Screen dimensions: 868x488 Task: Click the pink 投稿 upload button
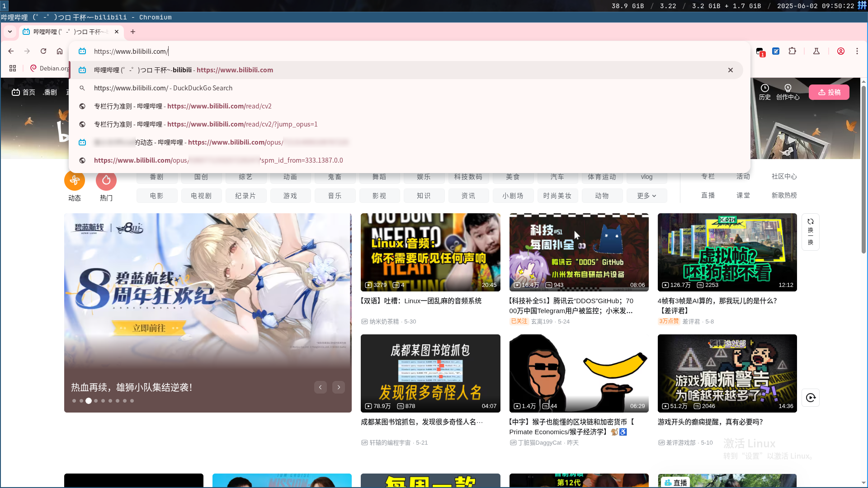[x=829, y=92]
